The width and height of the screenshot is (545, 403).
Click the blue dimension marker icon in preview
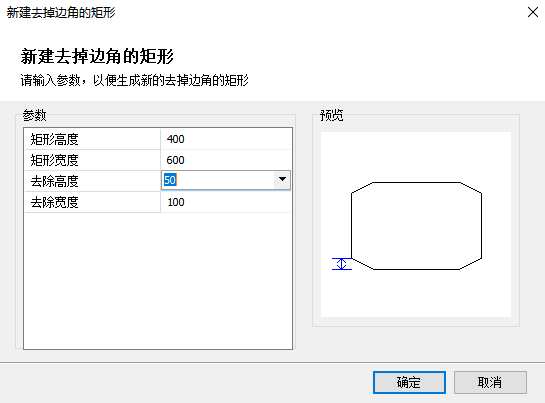click(342, 264)
